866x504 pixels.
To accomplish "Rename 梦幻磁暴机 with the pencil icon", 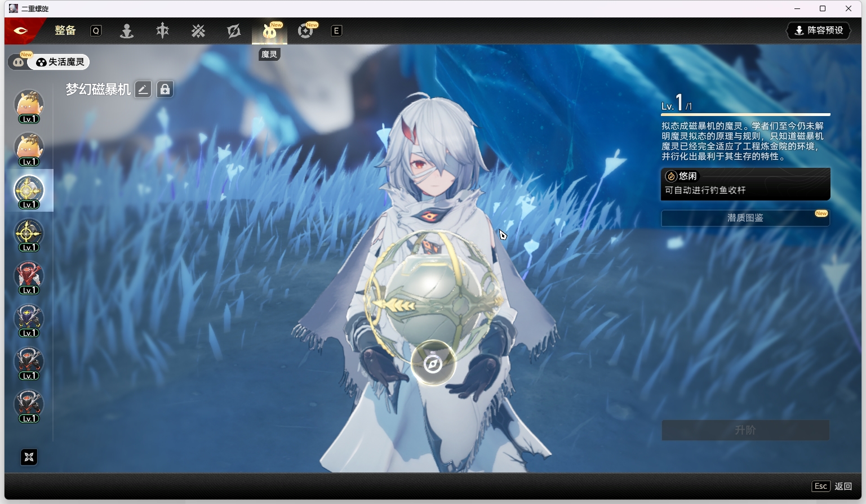I will (x=143, y=90).
